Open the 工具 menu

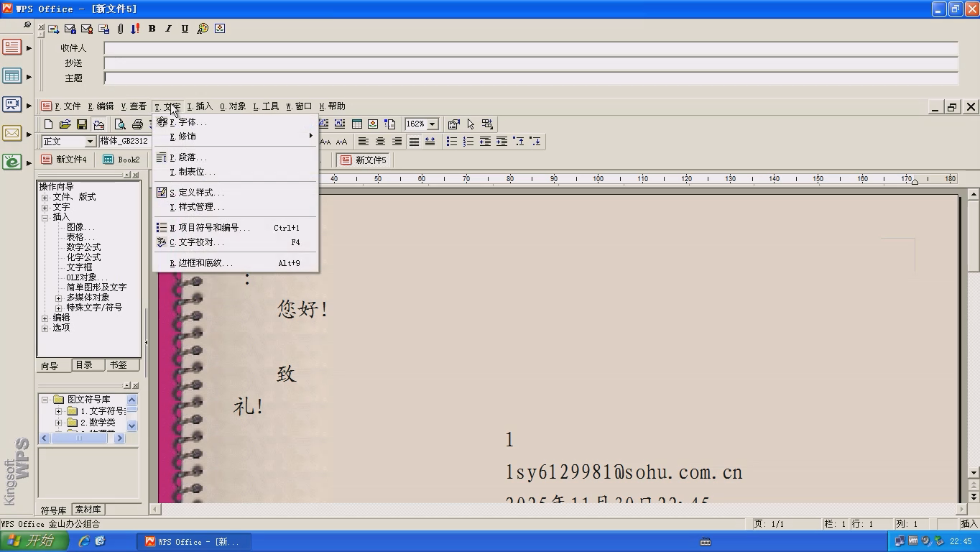click(x=266, y=106)
